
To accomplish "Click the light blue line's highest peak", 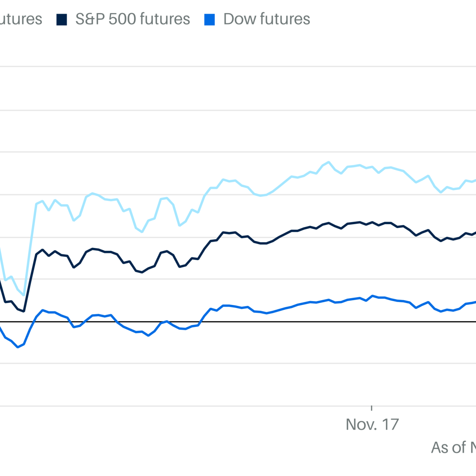I will click(328, 162).
